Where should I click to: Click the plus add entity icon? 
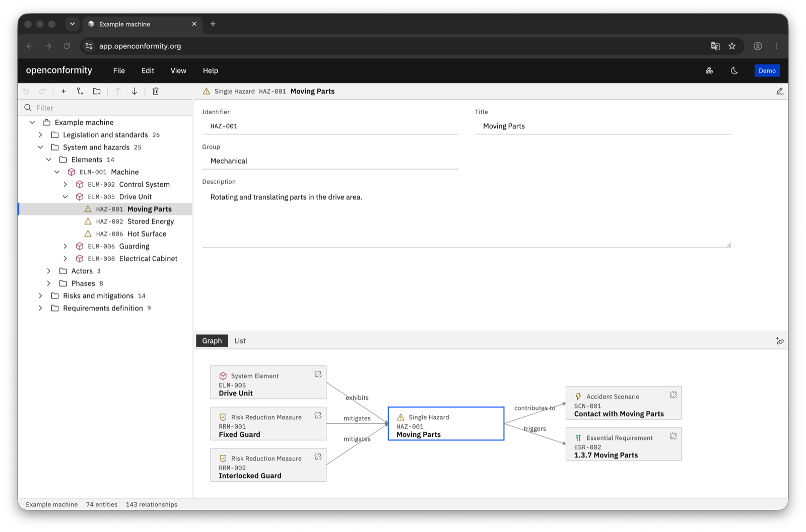coord(63,91)
